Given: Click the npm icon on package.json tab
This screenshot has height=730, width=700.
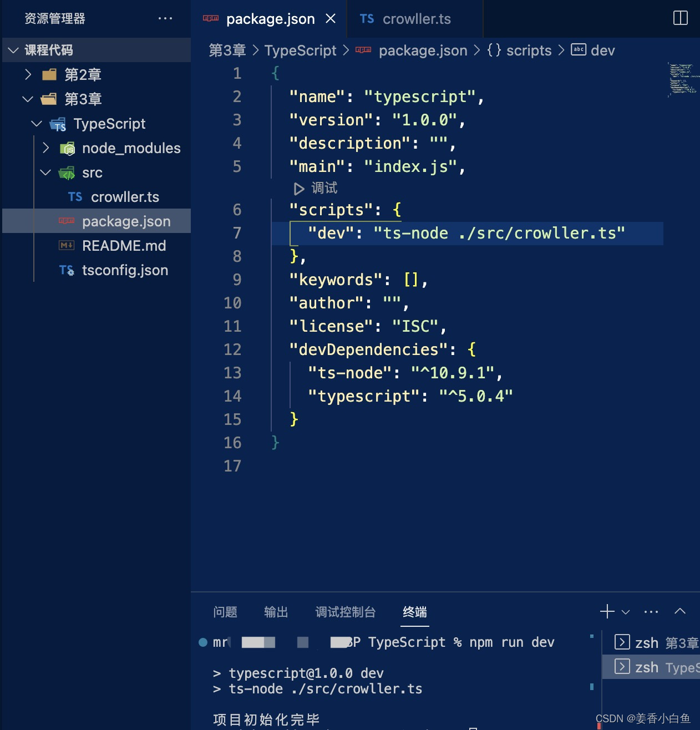Looking at the screenshot, I should (x=211, y=18).
